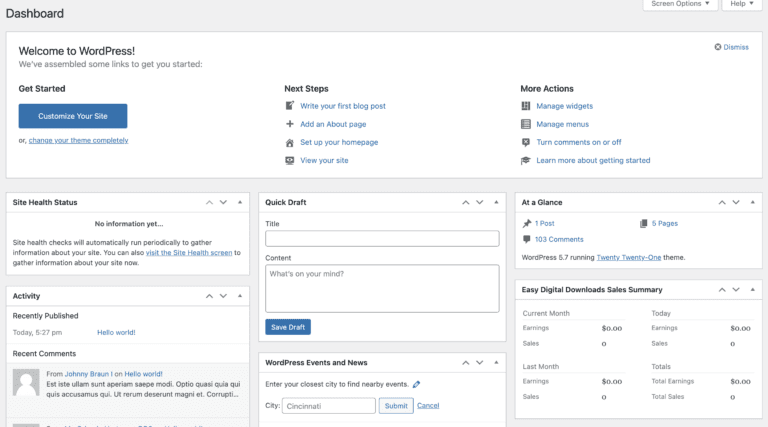Click the City input field showing Cincinnati
The width and height of the screenshot is (768, 427).
(329, 405)
